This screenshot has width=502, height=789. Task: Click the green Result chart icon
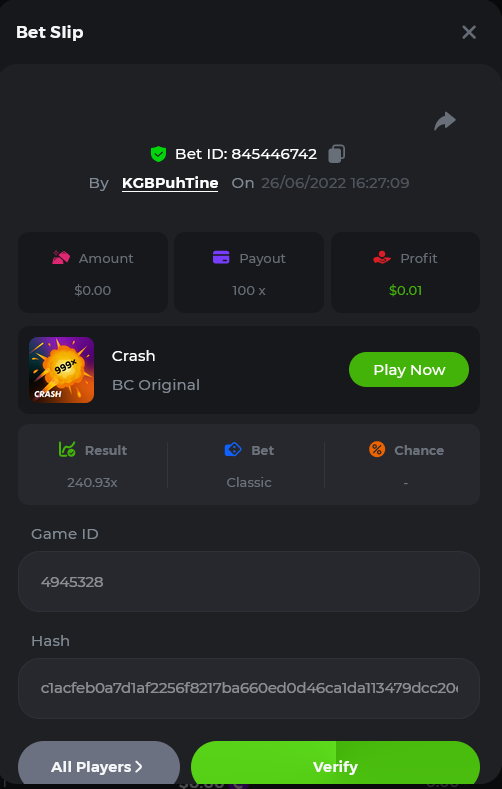[67, 449]
